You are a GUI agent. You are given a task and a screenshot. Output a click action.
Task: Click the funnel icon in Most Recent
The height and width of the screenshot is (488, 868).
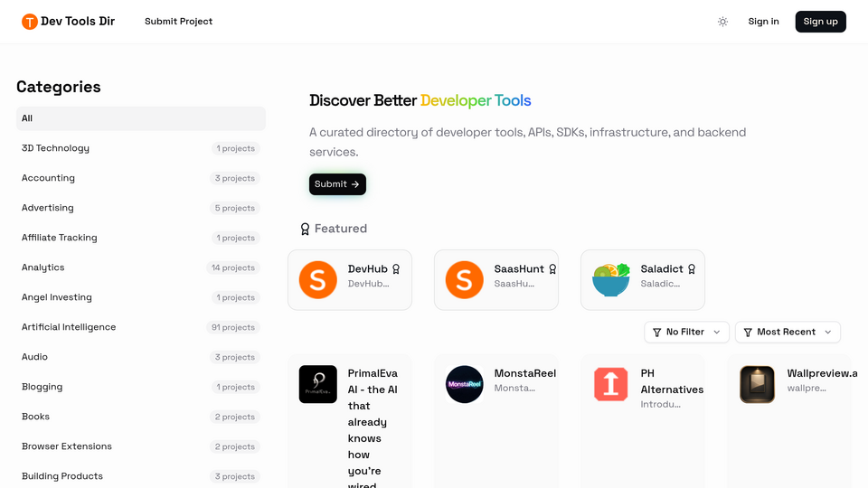coord(748,333)
